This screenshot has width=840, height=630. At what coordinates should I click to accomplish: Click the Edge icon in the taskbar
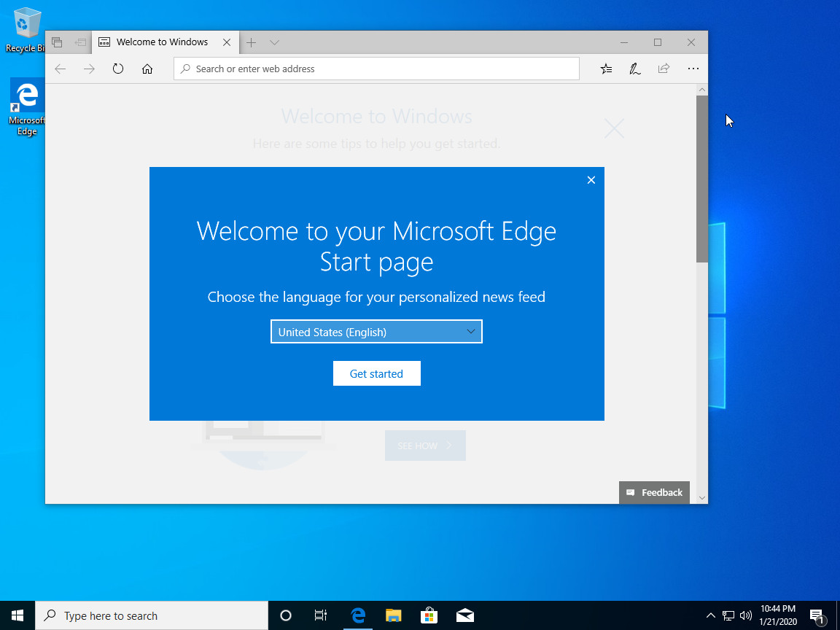(358, 615)
